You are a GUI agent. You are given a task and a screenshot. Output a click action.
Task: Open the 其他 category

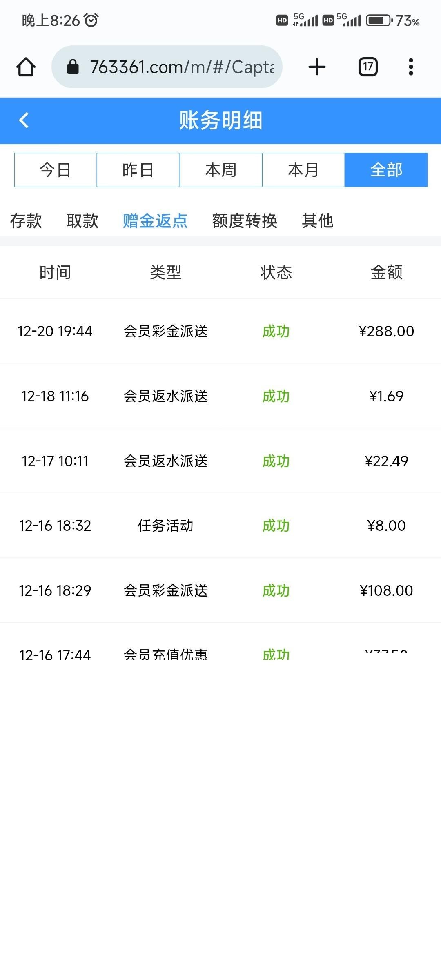pos(318,221)
